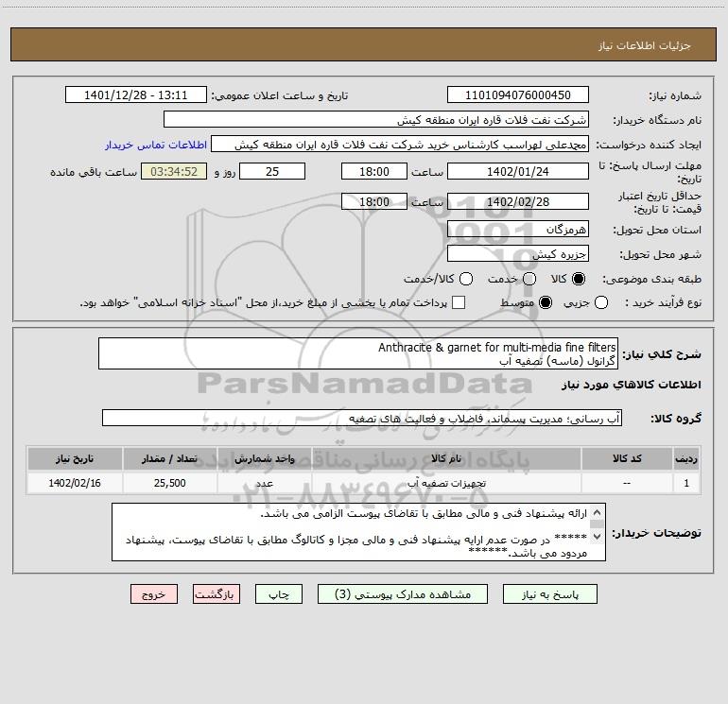Click the جزئیات اطلاعات نیاز header title

pyautogui.click(x=645, y=45)
